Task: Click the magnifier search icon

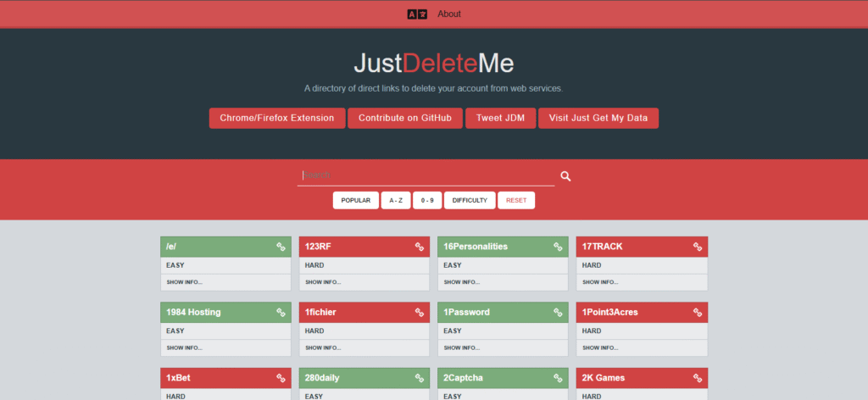Action: (565, 176)
